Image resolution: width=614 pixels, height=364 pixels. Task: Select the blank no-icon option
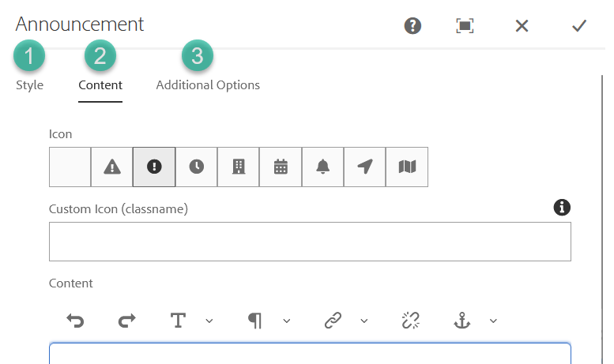(70, 167)
